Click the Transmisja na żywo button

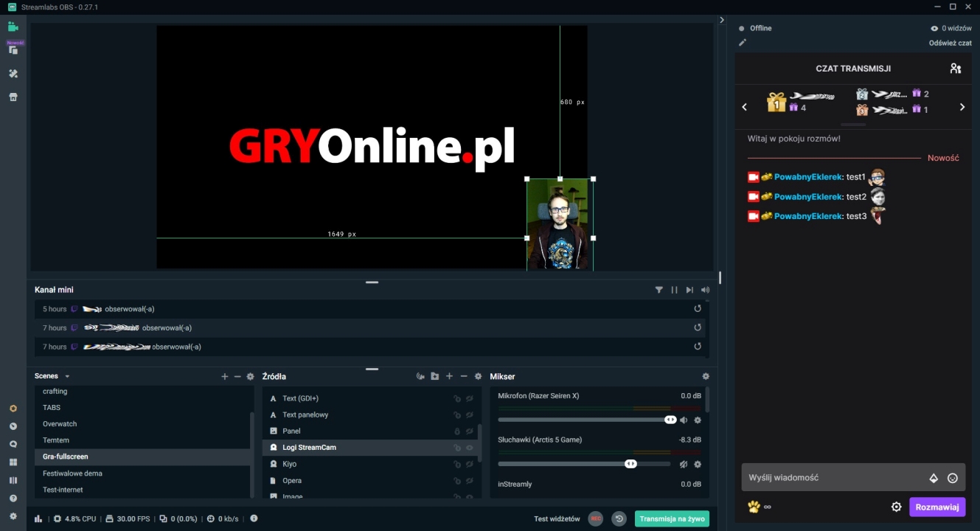[671, 518]
